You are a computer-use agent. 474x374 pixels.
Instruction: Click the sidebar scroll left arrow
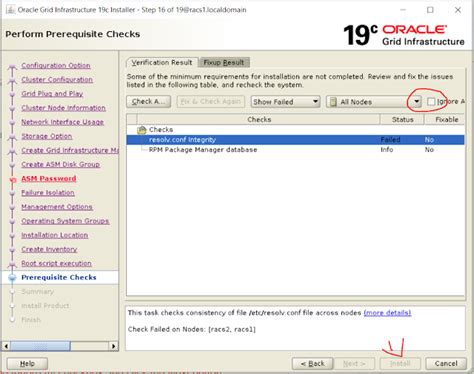pyautogui.click(x=6, y=346)
